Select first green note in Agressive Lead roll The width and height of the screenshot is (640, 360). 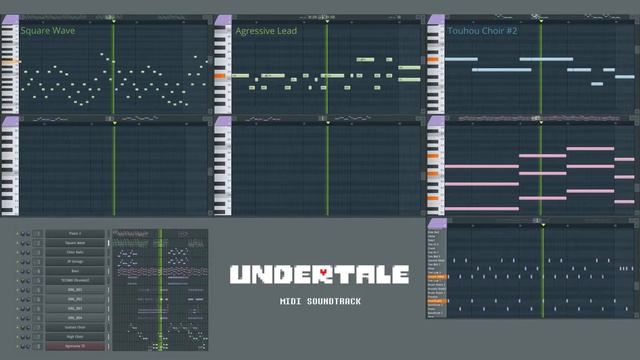(x=240, y=76)
